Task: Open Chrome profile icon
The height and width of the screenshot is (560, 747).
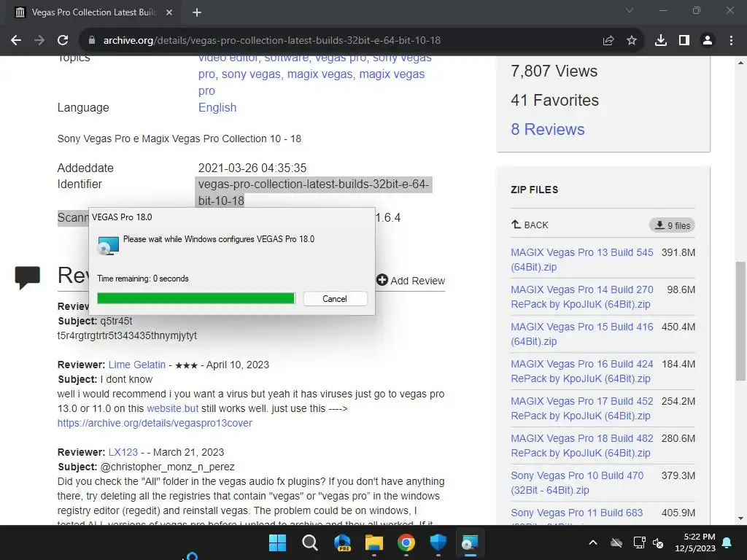Action: 708,41
